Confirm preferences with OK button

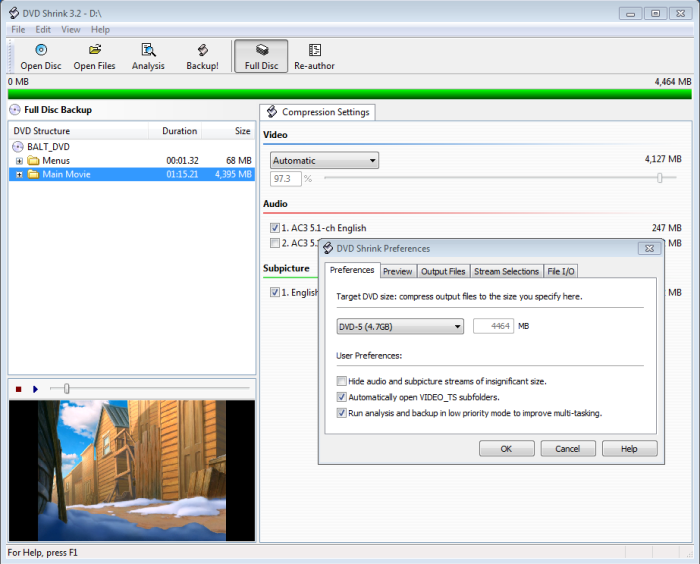coord(506,449)
